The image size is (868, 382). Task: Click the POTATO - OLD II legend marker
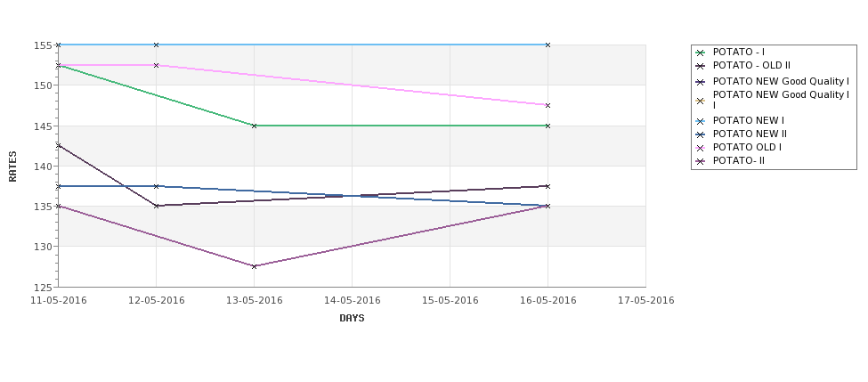701,66
